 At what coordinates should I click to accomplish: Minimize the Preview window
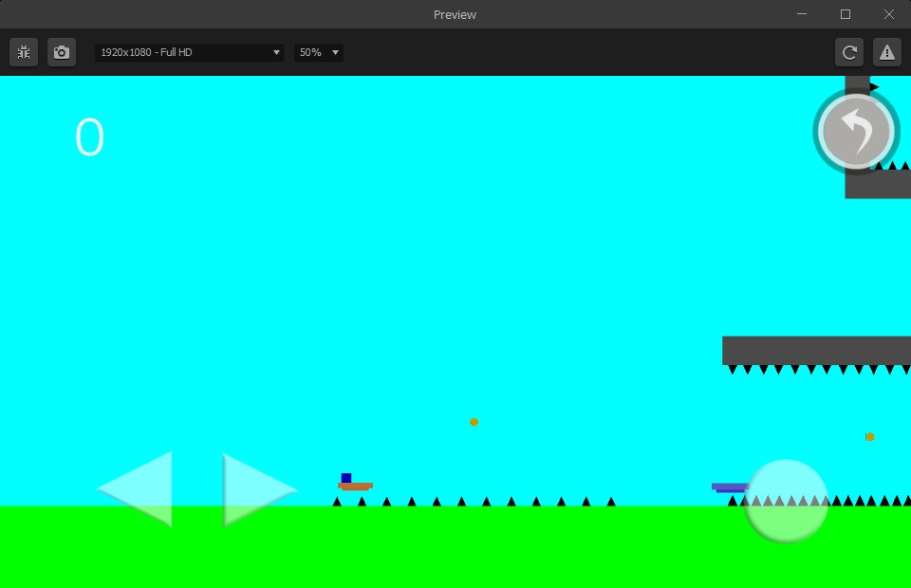pos(802,14)
